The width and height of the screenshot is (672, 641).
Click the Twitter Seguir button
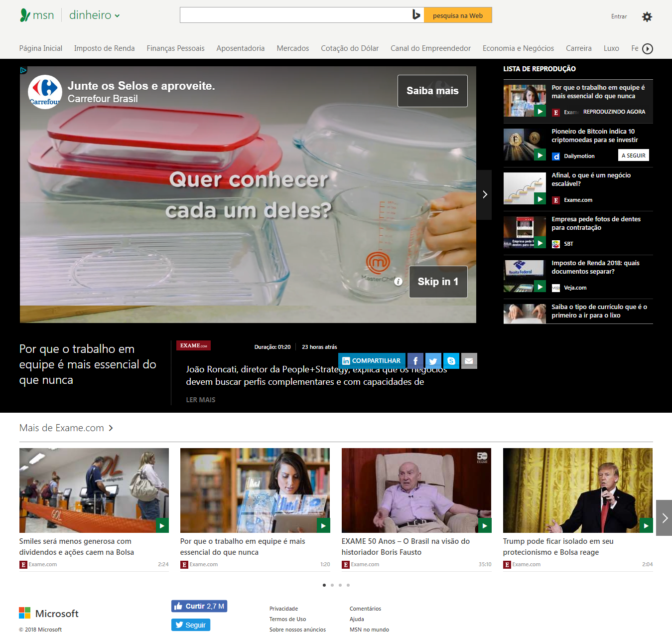(x=191, y=625)
